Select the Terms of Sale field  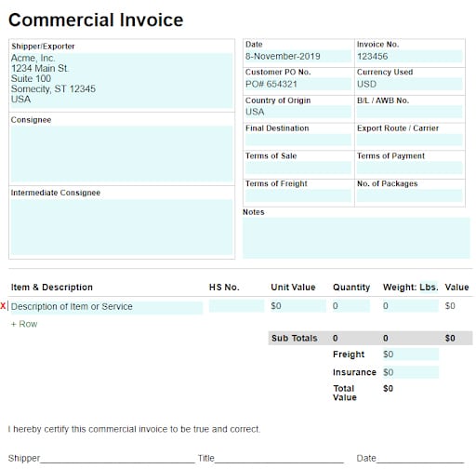(x=298, y=167)
